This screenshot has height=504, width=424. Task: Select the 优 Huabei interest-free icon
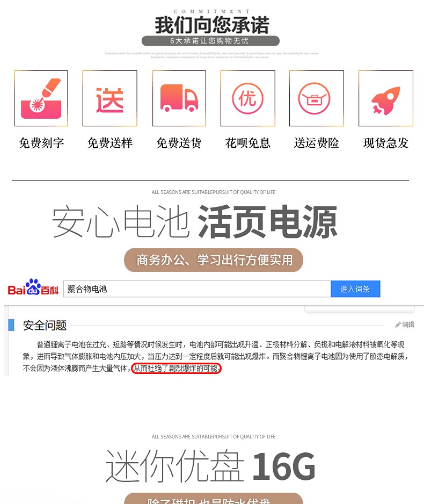point(248,98)
